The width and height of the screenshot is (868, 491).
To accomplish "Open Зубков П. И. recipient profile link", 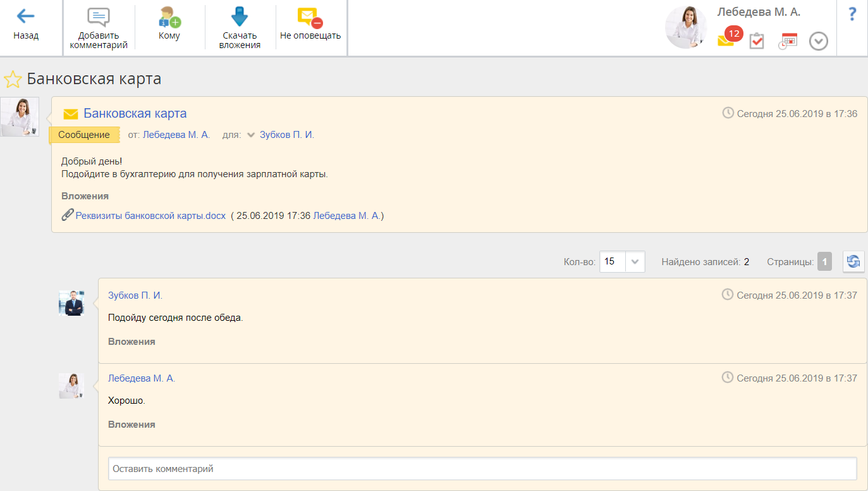I will pyautogui.click(x=286, y=135).
